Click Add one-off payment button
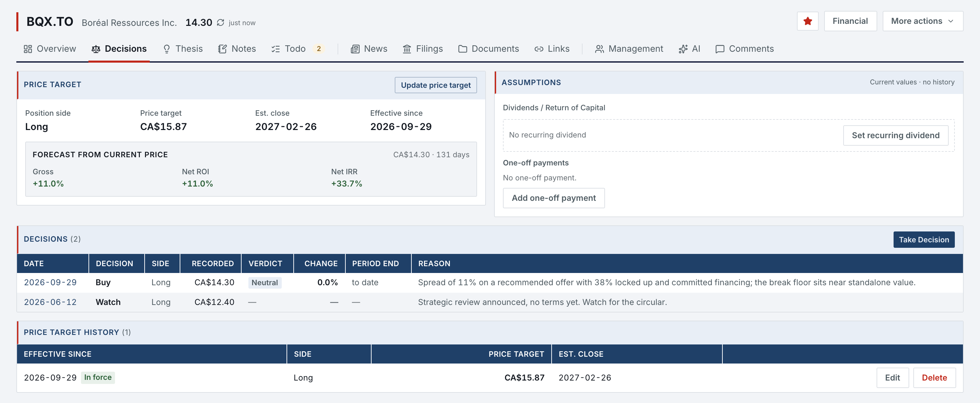This screenshot has height=403, width=980. click(554, 198)
